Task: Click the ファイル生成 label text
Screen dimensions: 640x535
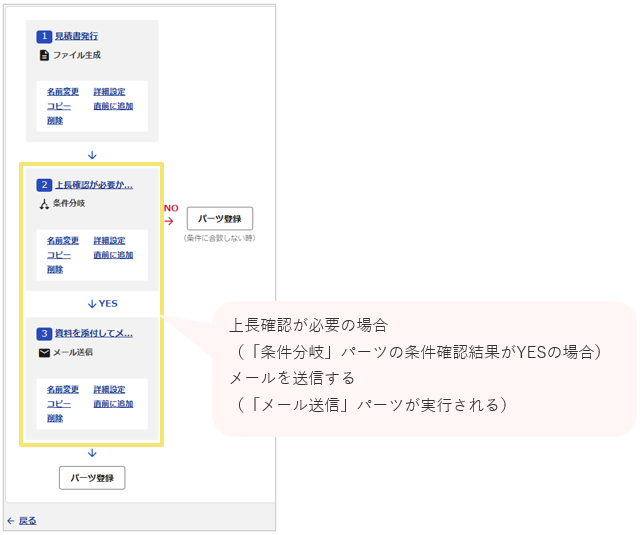Action: coord(77,55)
